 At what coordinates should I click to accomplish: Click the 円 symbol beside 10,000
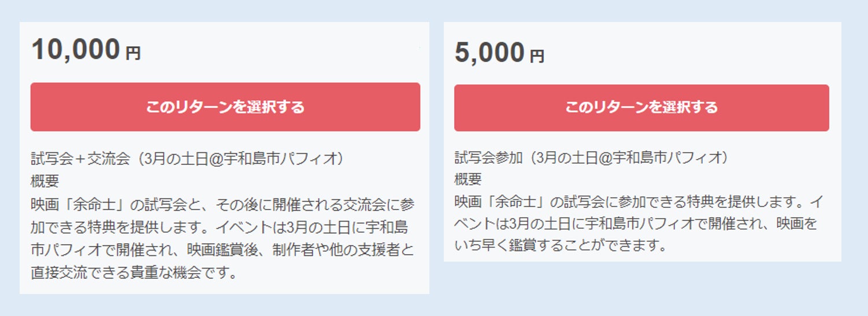tap(133, 54)
